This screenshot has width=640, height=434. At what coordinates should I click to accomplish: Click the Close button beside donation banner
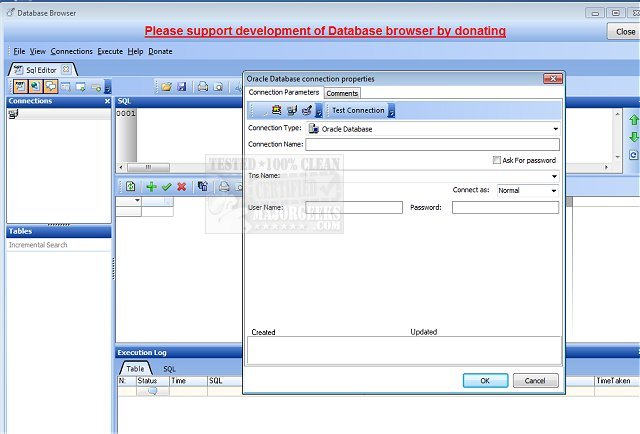624,31
